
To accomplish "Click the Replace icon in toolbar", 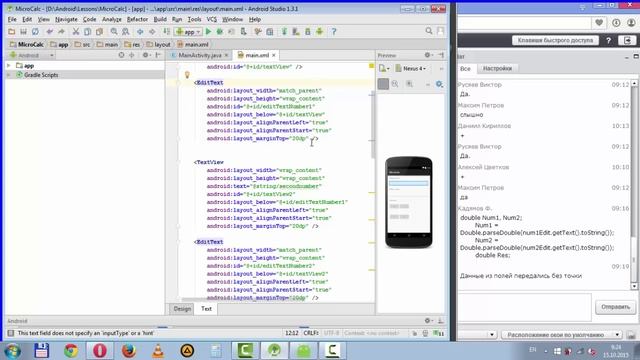I will [x=126, y=31].
